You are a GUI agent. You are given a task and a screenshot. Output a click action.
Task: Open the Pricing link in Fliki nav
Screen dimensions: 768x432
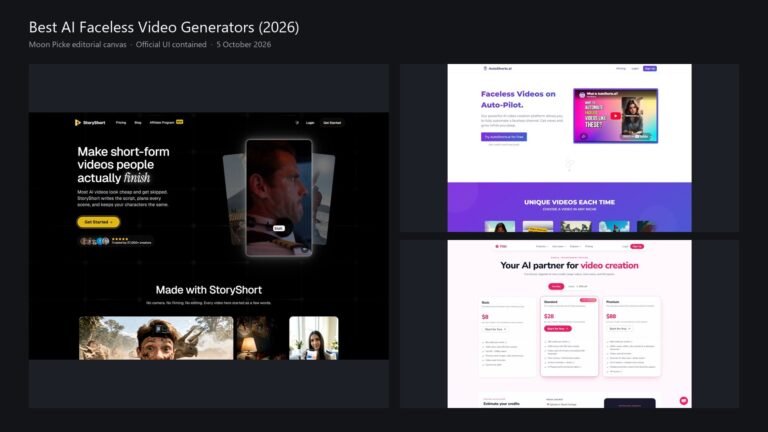(x=589, y=246)
